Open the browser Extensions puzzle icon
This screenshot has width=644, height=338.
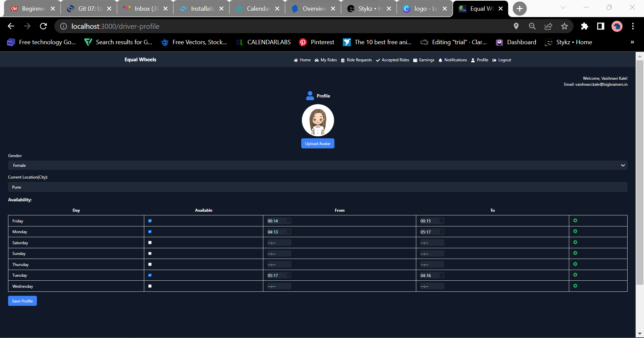pyautogui.click(x=585, y=26)
